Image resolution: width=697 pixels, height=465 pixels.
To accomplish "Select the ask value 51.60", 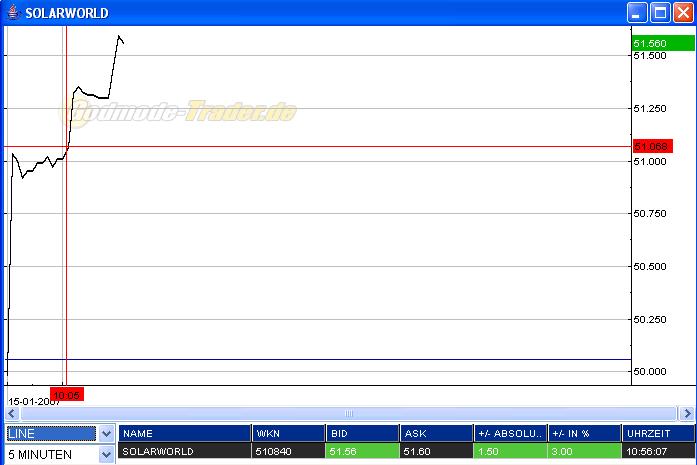I will [x=436, y=451].
